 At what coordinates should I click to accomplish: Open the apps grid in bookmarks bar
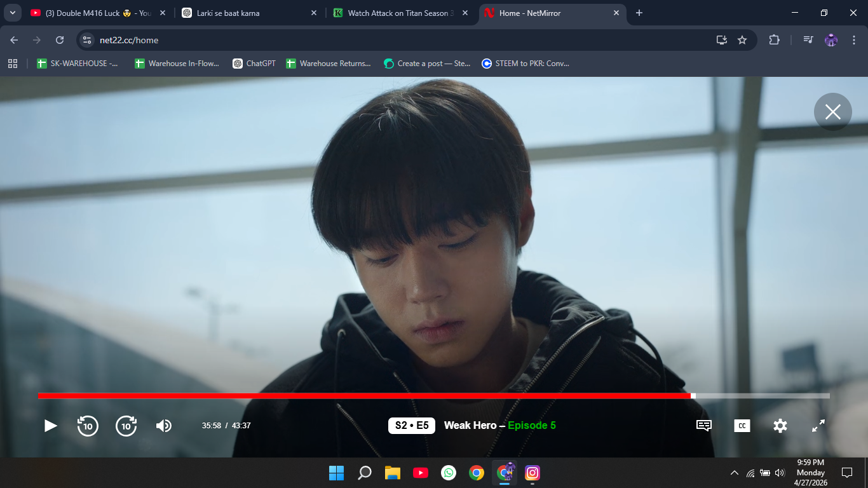[12, 64]
